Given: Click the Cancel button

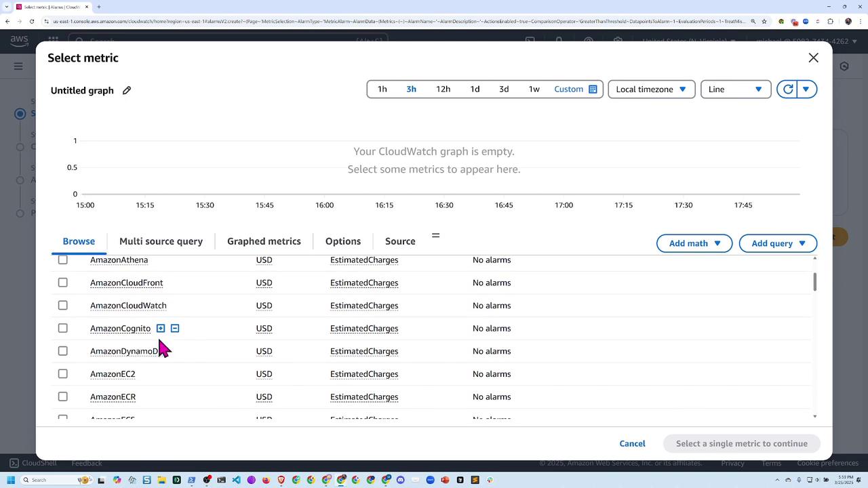Looking at the screenshot, I should pyautogui.click(x=632, y=443).
